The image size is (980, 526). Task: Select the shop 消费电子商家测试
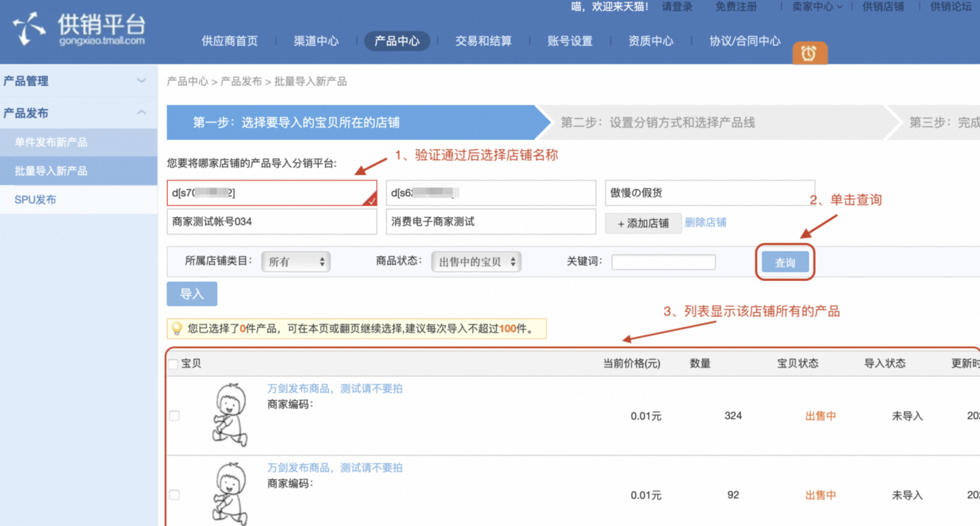tap(491, 222)
